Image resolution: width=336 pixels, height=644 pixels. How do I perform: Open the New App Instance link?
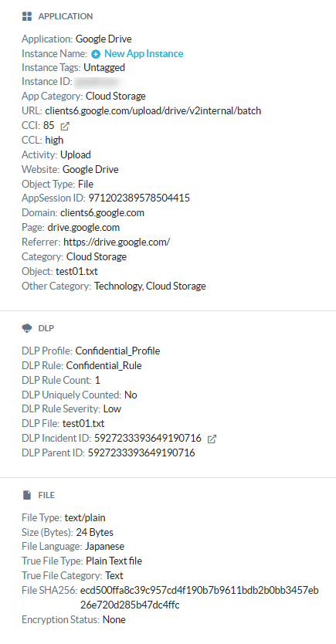coord(144,53)
